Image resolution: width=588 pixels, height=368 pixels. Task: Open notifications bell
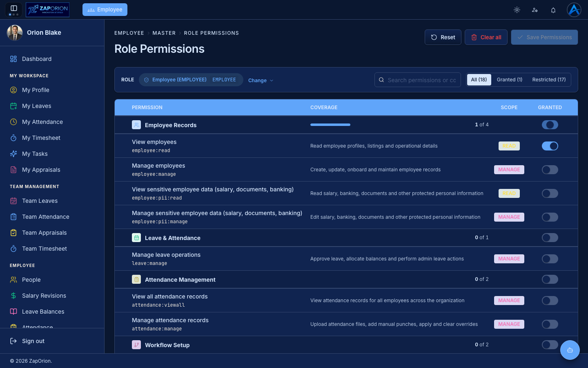click(x=553, y=10)
